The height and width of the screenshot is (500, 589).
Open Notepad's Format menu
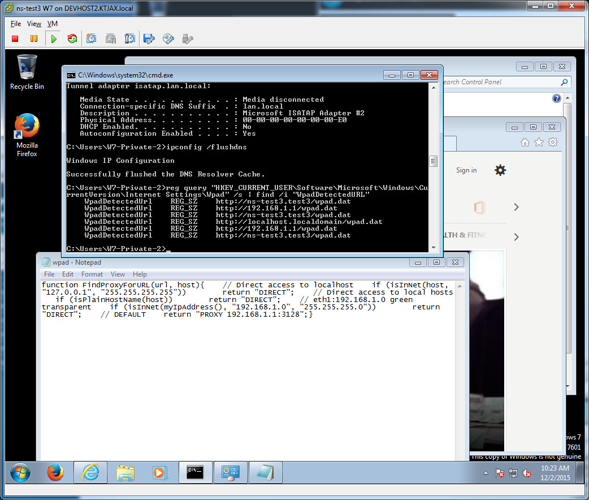coord(92,274)
